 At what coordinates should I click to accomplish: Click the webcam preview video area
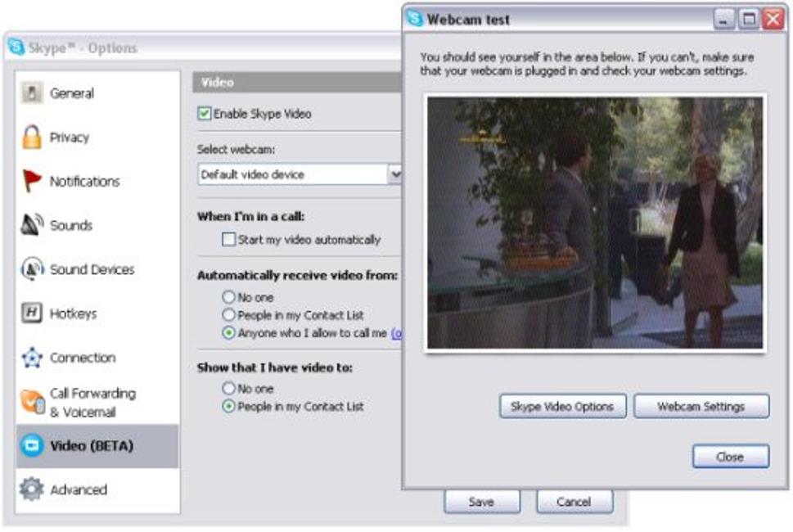pos(595,223)
